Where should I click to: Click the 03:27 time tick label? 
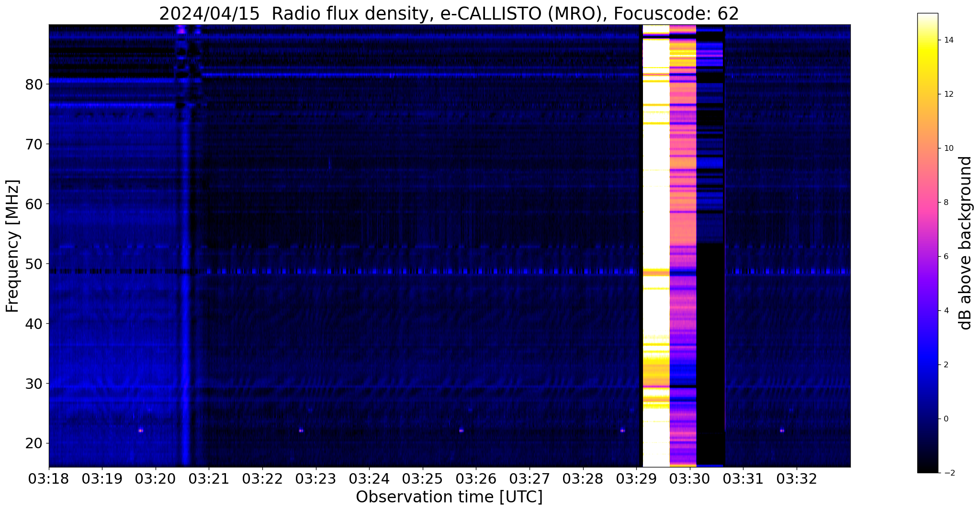[529, 478]
